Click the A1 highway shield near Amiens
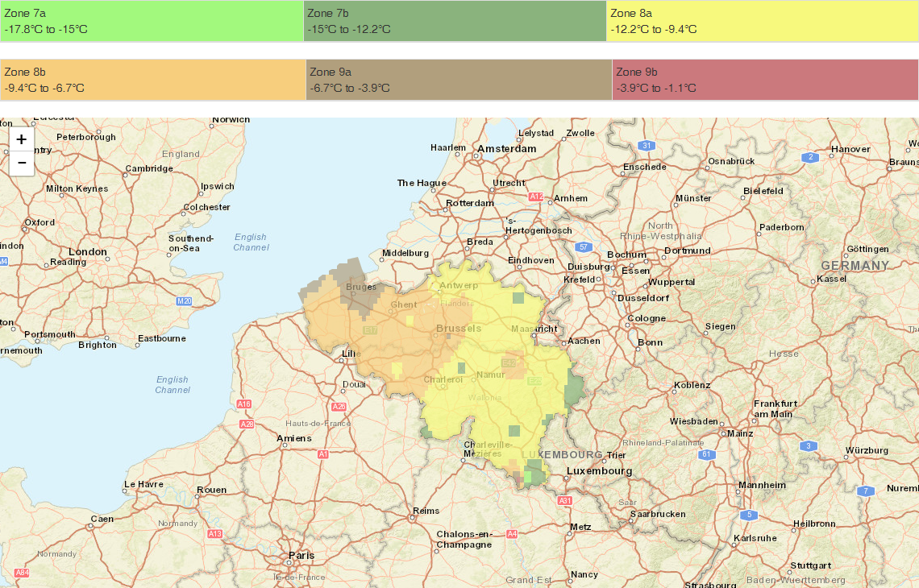 tap(323, 453)
